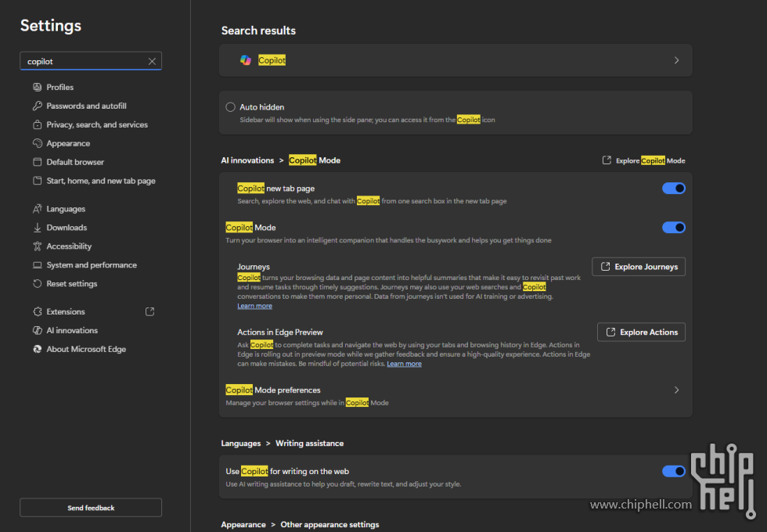The image size is (767, 532).
Task: Click the Languages globe icon
Action: tap(37, 208)
